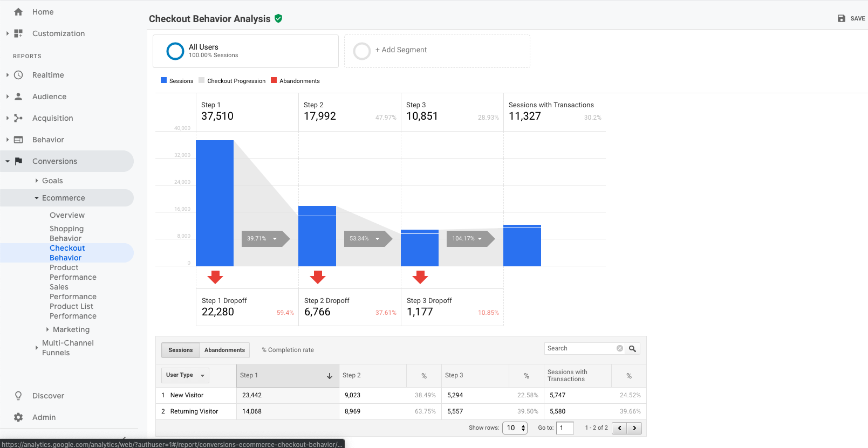The image size is (868, 448).
Task: Click the blue Sessions legend swatch
Action: pyautogui.click(x=163, y=80)
